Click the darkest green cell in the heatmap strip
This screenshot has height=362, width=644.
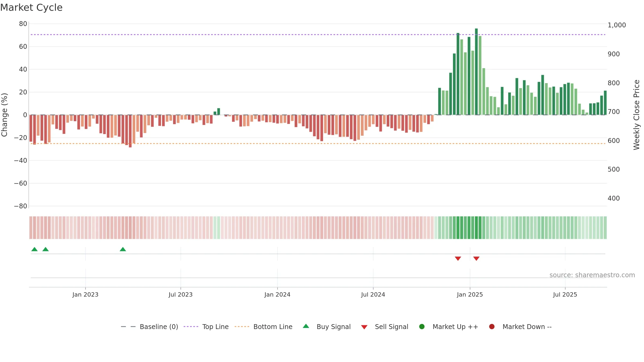tap(476, 228)
